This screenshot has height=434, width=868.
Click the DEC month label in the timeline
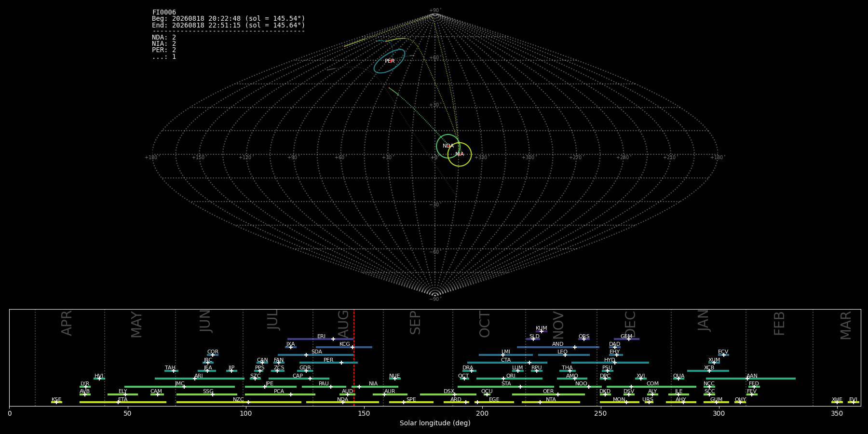[630, 324]
